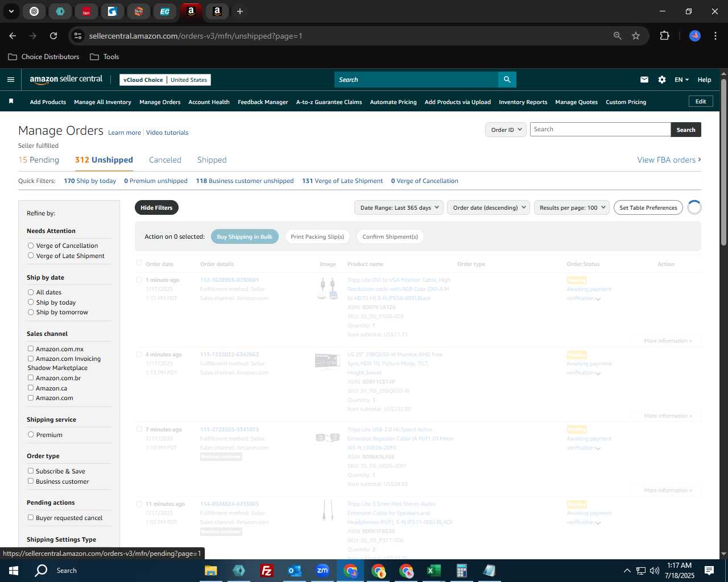Click the bookmark icon in the navigation bar
The width and height of the screenshot is (728, 582).
tap(11, 101)
